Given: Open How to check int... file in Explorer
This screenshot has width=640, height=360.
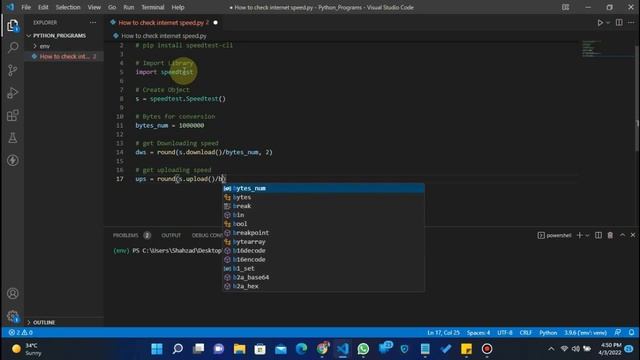Looking at the screenshot, I should click(64, 56).
